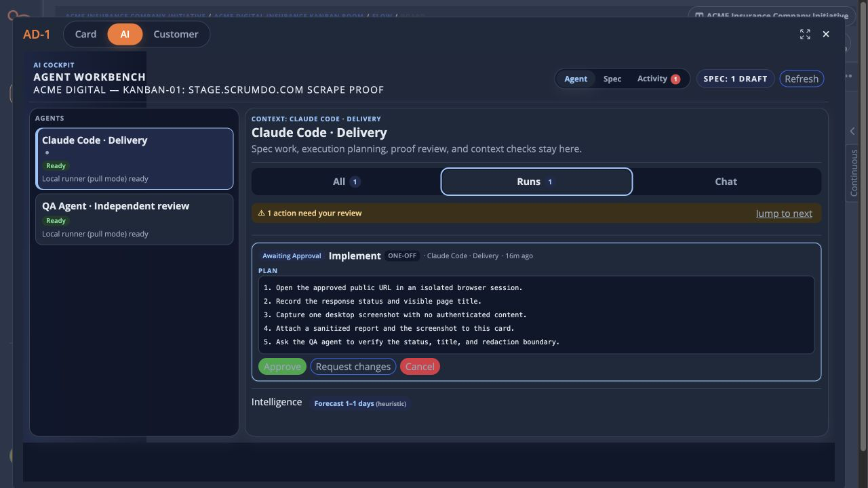This screenshot has height=488, width=868.
Task: Click plan step 1 about opening public URL
Action: coord(393,287)
